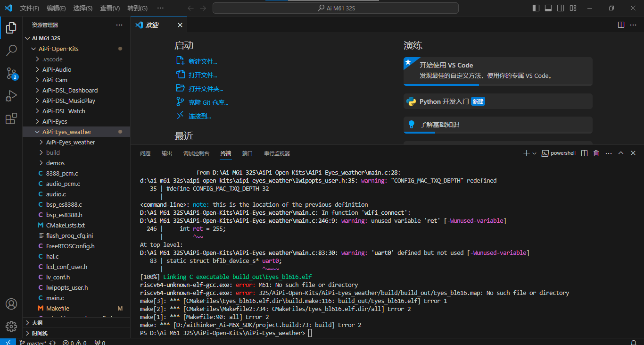Viewport: 644px width, 345px height.
Task: Open the Manage gear icon
Action: click(11, 327)
